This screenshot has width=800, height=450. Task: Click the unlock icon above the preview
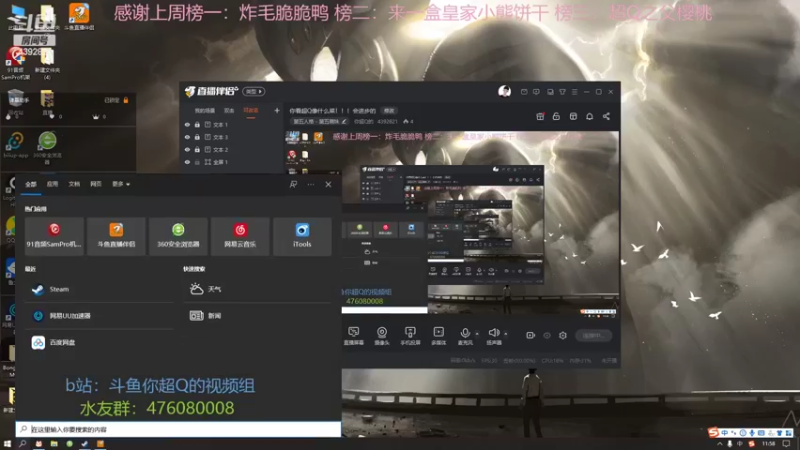point(556,116)
